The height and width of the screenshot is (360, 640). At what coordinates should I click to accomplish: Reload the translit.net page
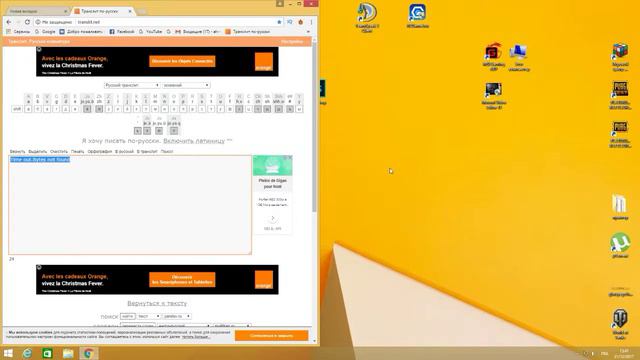pyautogui.click(x=27, y=22)
